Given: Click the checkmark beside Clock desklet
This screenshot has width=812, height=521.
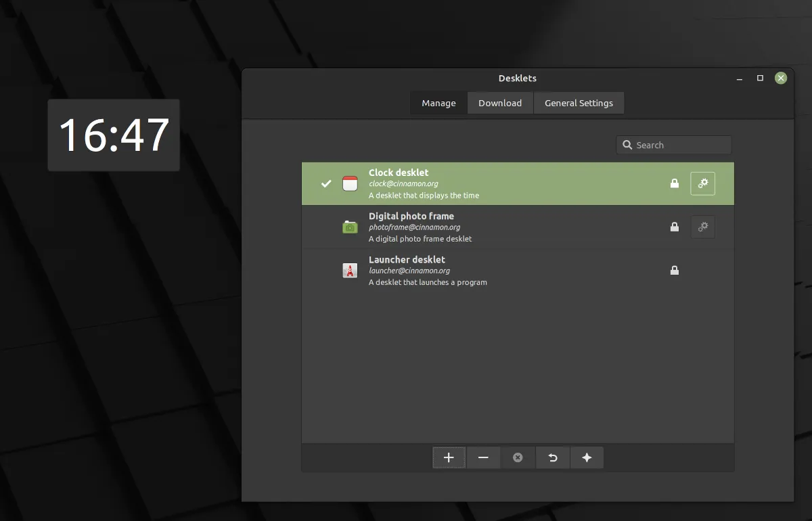Looking at the screenshot, I should pos(326,183).
